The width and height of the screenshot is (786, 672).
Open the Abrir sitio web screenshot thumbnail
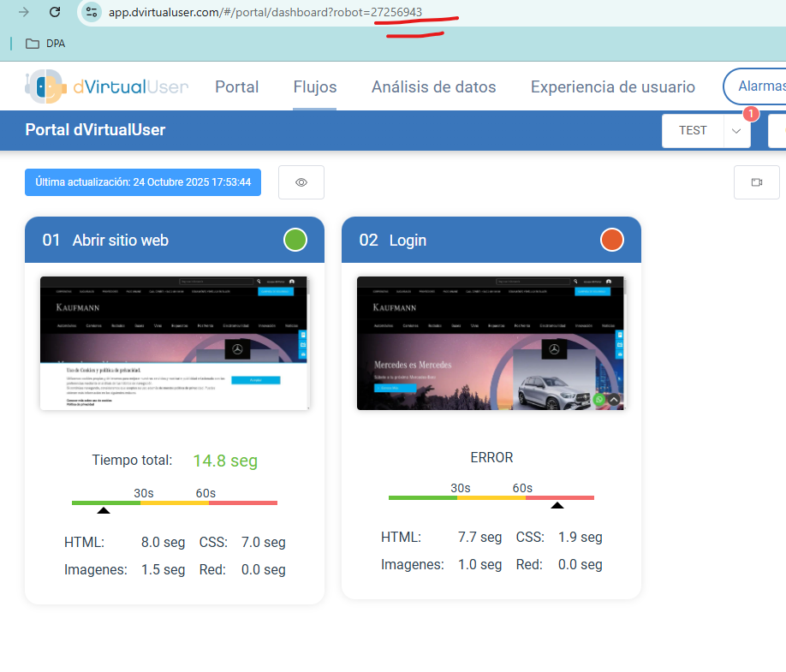175,343
